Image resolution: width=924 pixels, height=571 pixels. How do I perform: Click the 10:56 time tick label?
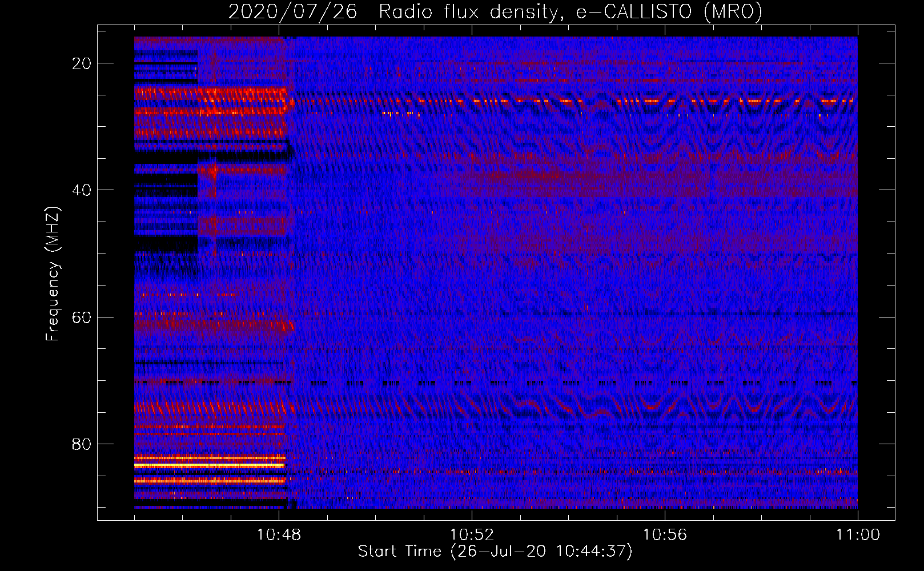665,535
